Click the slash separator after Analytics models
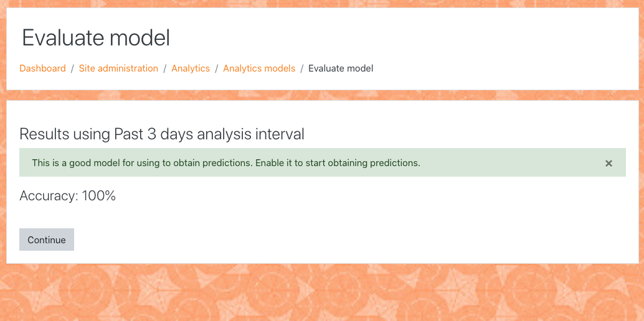The width and height of the screenshot is (644, 321). [x=302, y=68]
